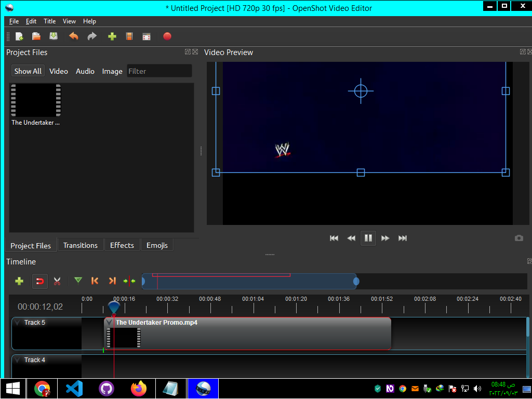Close the Project Files panel
This screenshot has height=399, width=532.
[x=195, y=52]
